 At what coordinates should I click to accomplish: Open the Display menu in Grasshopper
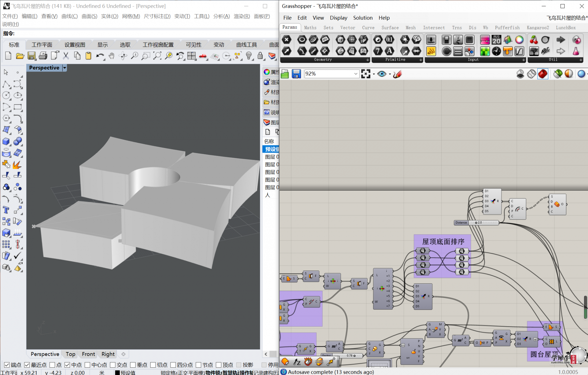338,18
